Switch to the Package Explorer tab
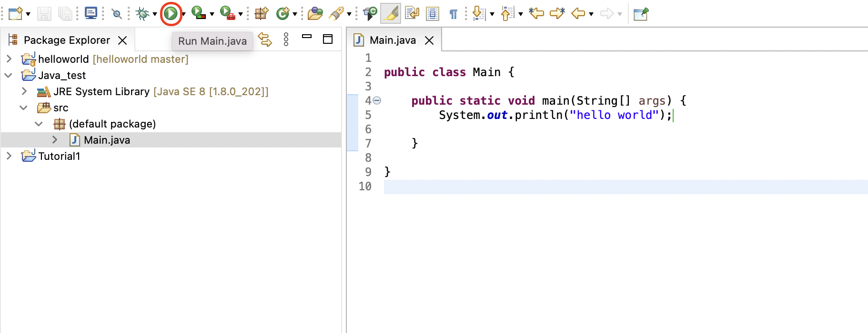This screenshot has width=868, height=333. [x=67, y=40]
